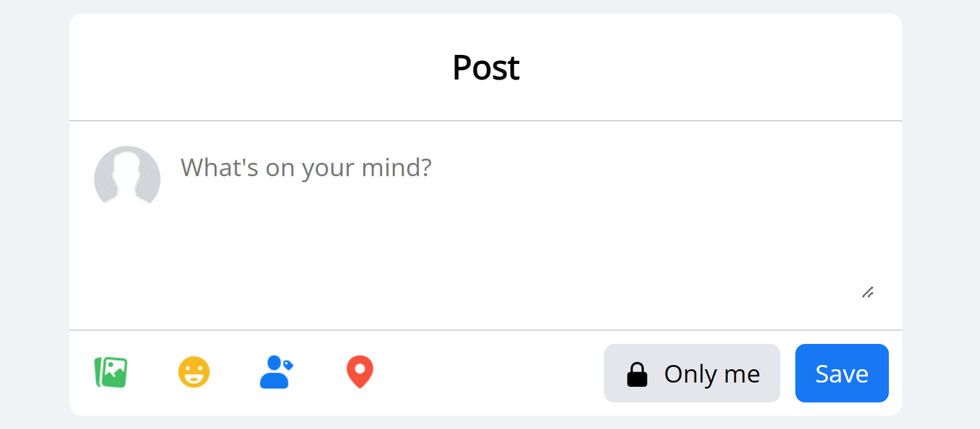Change audience via the Only me selector
The height and width of the screenshot is (429, 980).
[x=692, y=373]
